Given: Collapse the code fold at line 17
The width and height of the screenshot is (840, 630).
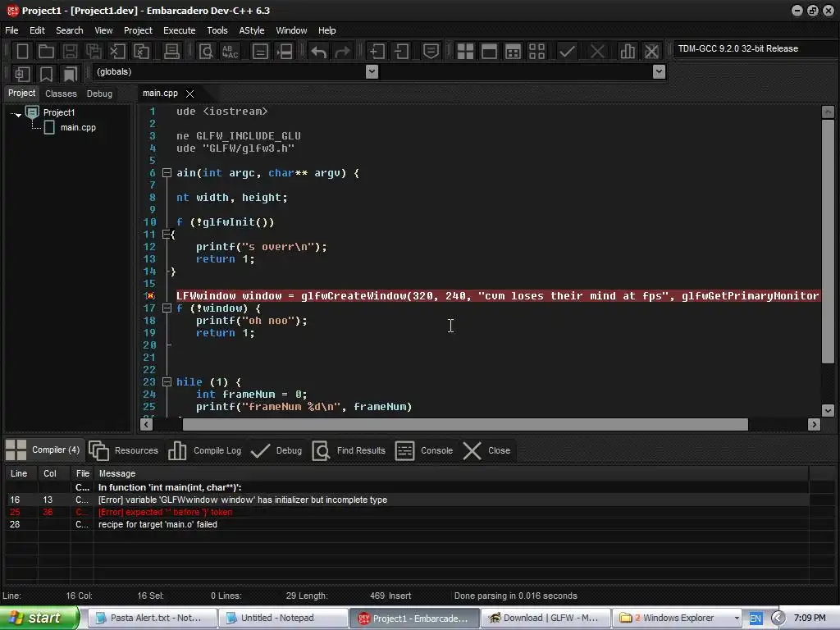Looking at the screenshot, I should pos(167,308).
